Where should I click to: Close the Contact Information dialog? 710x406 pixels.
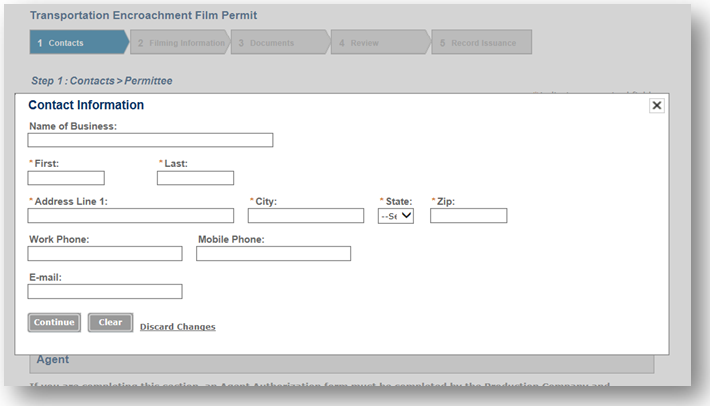(x=656, y=105)
